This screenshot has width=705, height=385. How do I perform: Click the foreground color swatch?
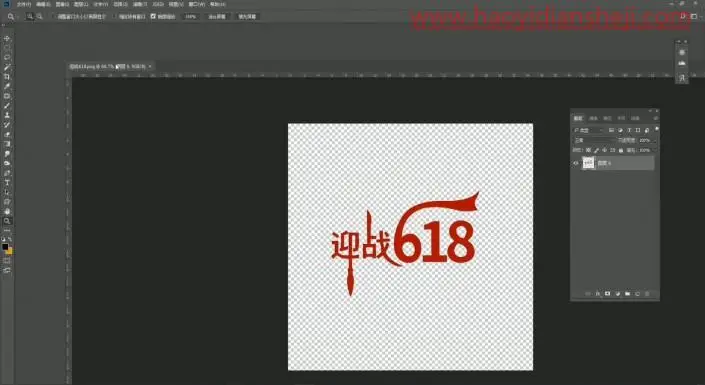pos(5,246)
